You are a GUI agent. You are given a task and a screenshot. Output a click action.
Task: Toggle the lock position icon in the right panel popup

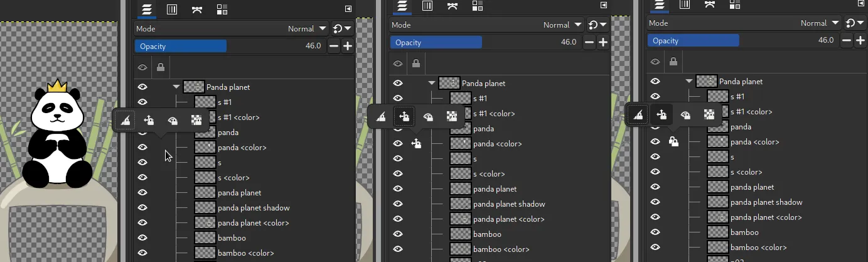[x=662, y=114]
